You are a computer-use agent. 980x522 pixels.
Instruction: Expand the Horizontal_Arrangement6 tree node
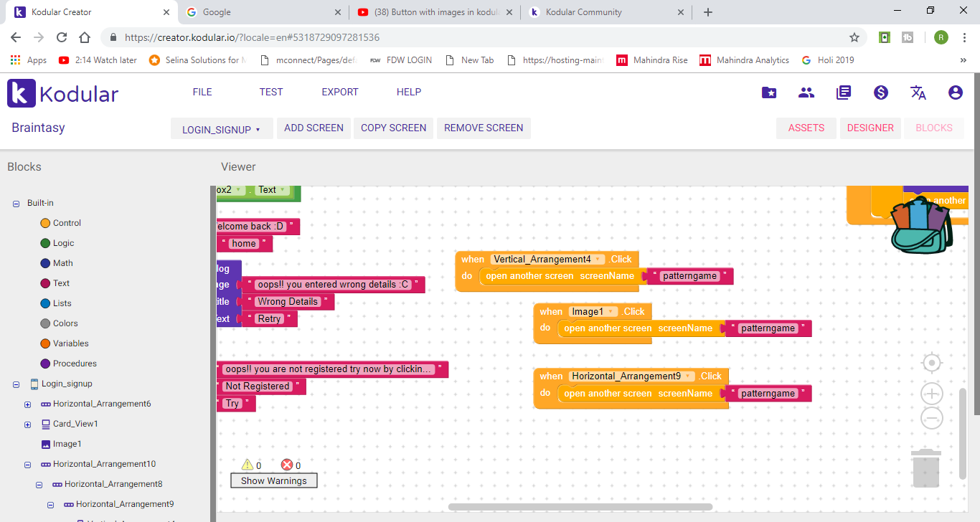[28, 404]
